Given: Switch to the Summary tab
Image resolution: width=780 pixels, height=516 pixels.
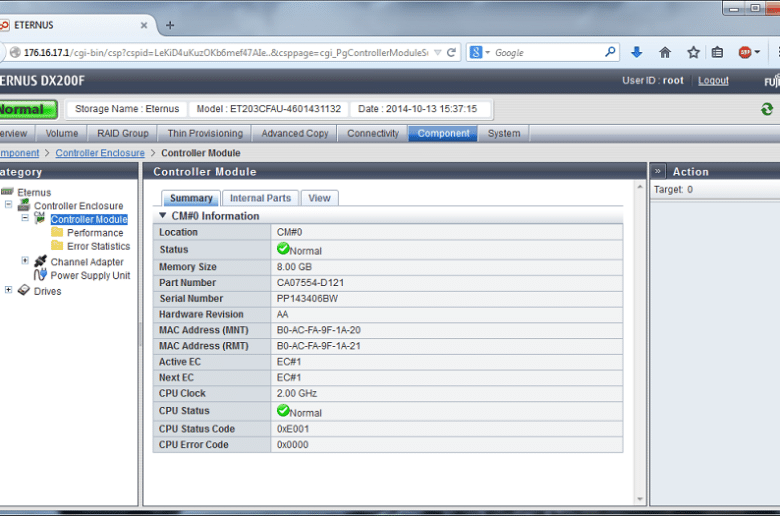Looking at the screenshot, I should [x=191, y=198].
